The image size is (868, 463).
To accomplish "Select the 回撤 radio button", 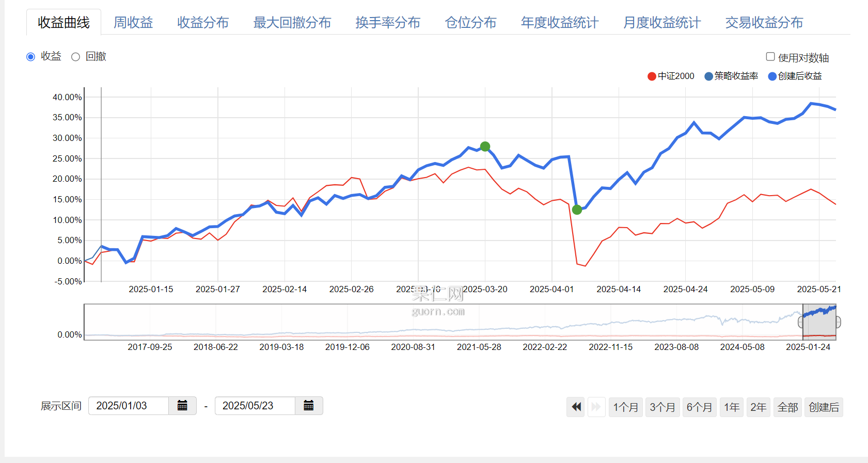I will tap(75, 57).
